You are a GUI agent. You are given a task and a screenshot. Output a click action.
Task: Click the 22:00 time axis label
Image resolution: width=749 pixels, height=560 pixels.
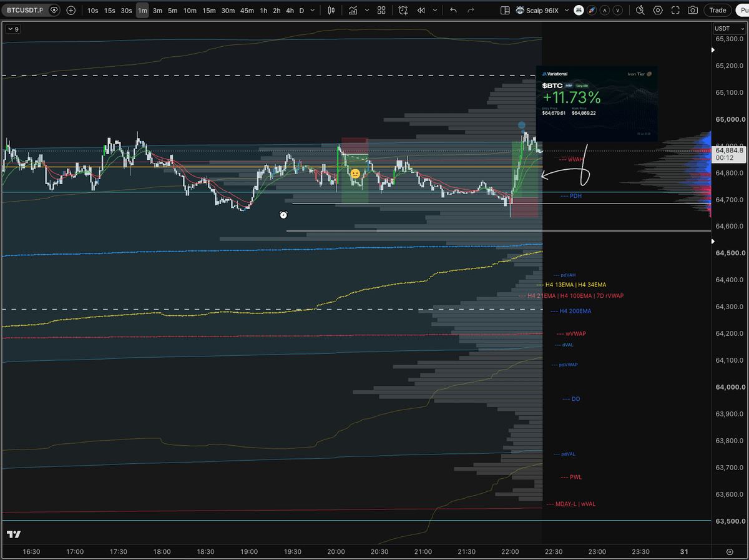click(510, 552)
